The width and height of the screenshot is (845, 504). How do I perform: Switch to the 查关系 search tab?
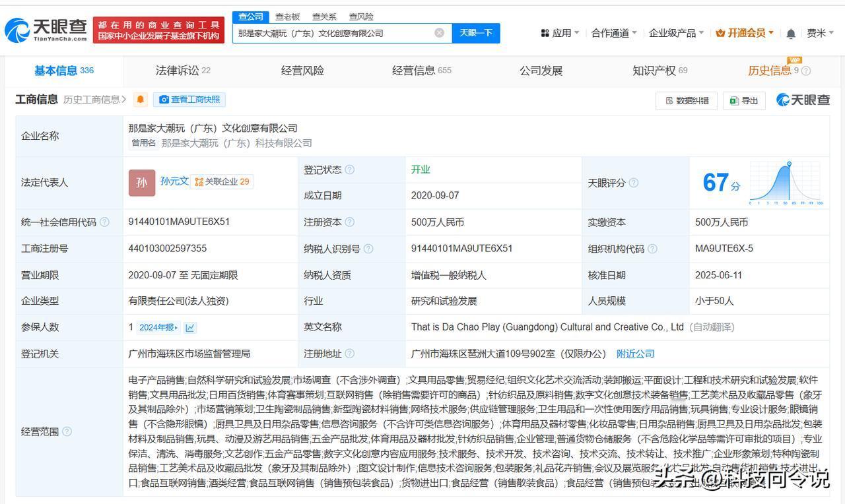click(x=324, y=16)
